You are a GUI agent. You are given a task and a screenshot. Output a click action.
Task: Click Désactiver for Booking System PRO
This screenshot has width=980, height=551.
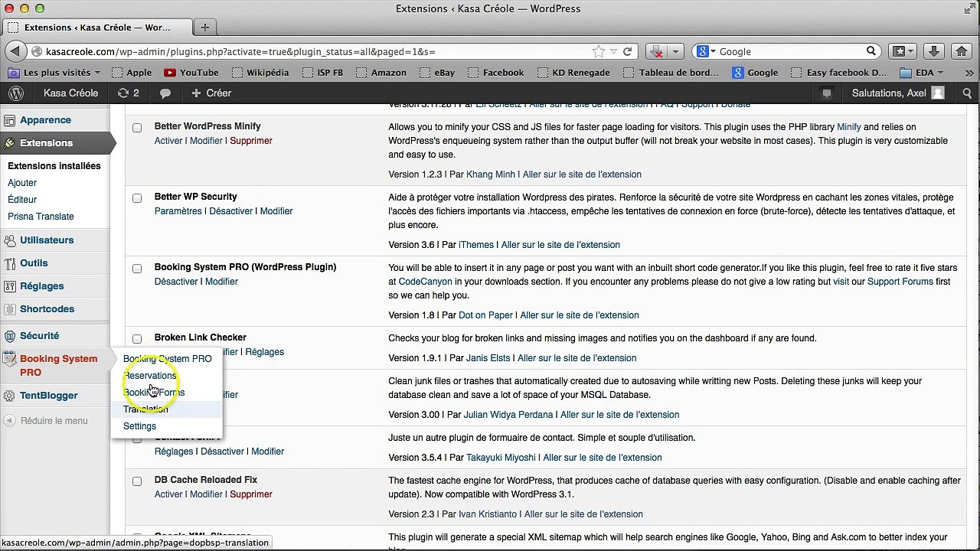pos(176,282)
